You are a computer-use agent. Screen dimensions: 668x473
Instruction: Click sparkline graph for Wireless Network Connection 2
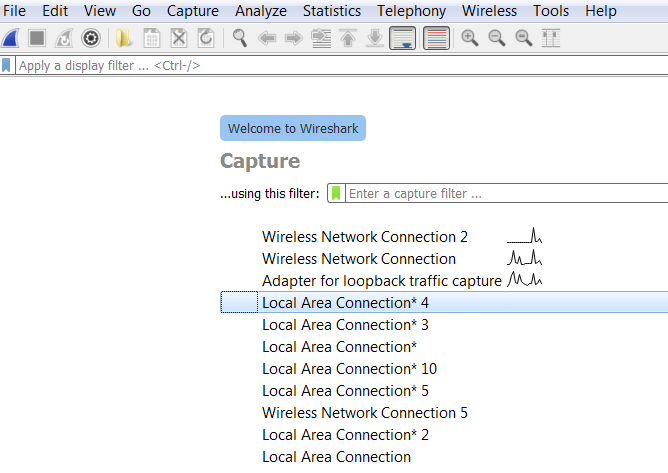pos(524,235)
